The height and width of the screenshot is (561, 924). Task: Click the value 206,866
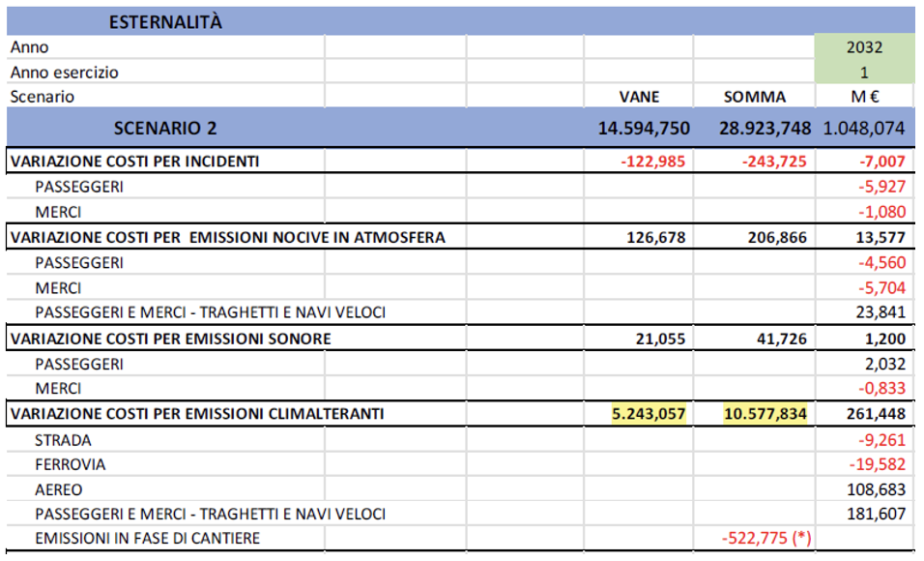pyautogui.click(x=777, y=237)
